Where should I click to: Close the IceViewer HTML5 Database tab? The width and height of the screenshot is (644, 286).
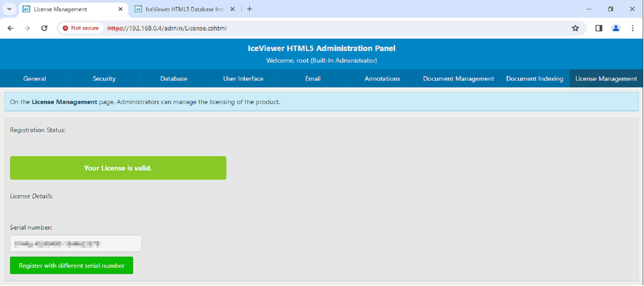(x=233, y=9)
